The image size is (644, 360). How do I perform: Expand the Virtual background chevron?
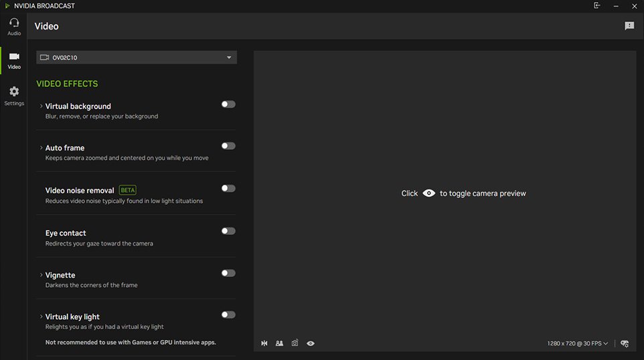[x=41, y=106]
